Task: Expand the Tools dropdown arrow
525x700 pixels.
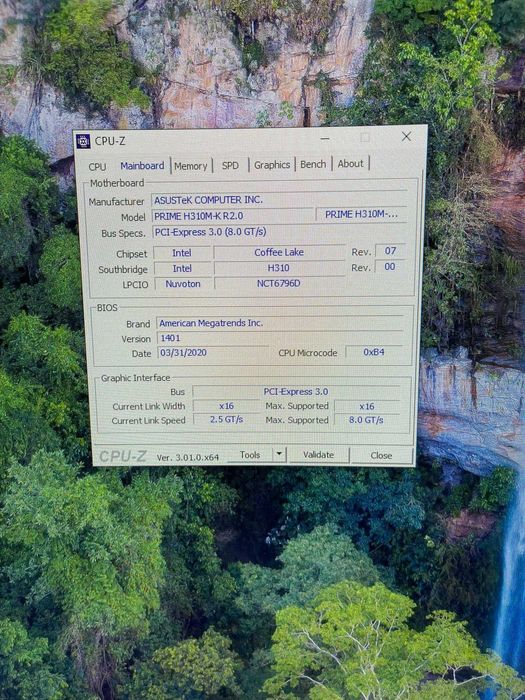Action: [x=279, y=454]
